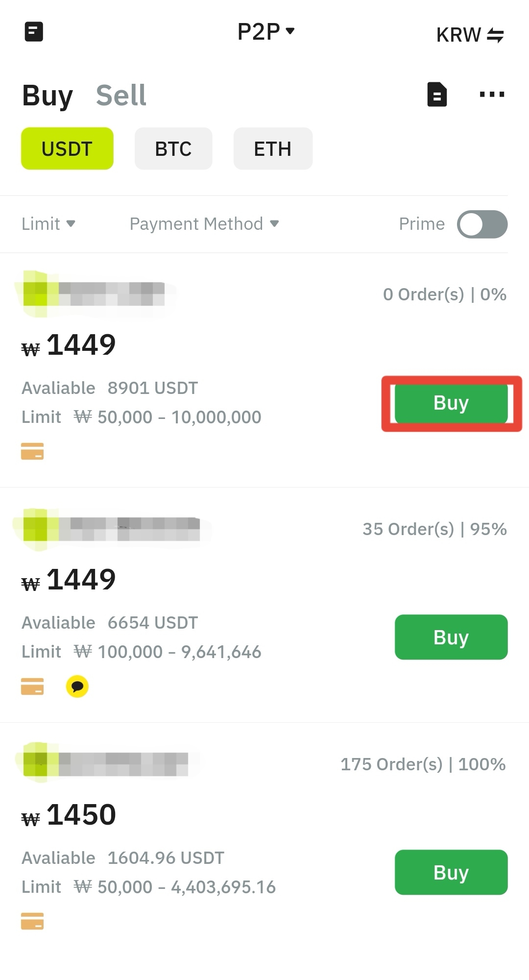Tap bank card icon on 6654 USDT listing
The height and width of the screenshot is (980, 529).
coord(32,686)
